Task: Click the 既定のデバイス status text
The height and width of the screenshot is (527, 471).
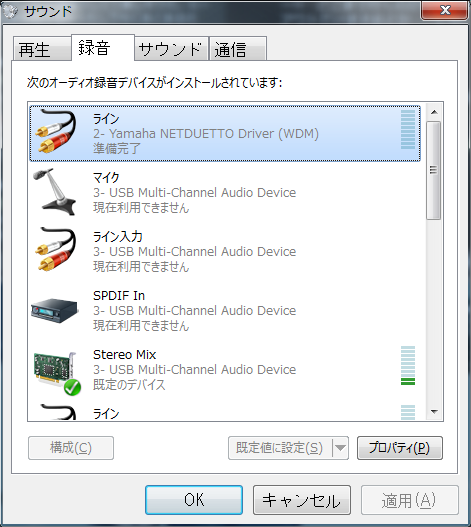Action: click(x=129, y=384)
